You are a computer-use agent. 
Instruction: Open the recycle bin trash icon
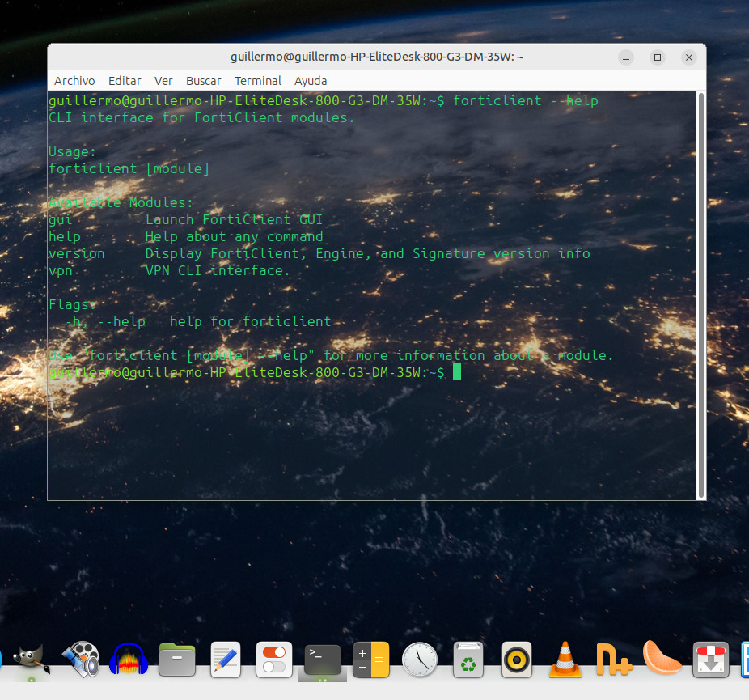468,660
